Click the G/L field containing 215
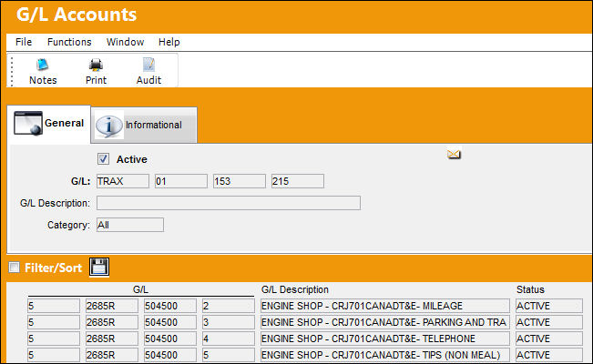This screenshot has width=593, height=364. pos(298,181)
